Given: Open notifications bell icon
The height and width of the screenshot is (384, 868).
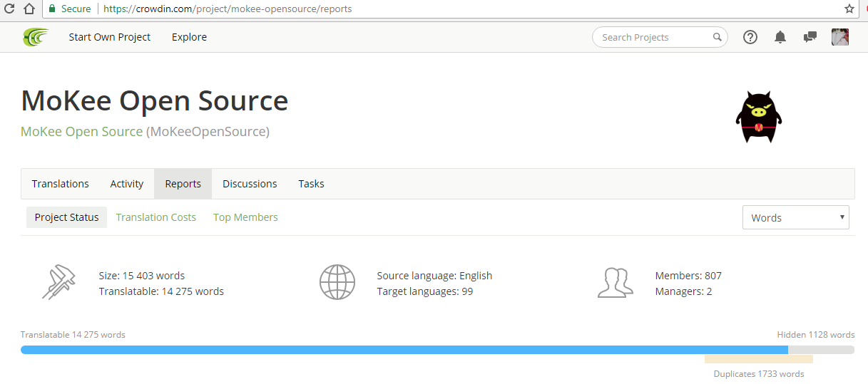Looking at the screenshot, I should point(780,37).
